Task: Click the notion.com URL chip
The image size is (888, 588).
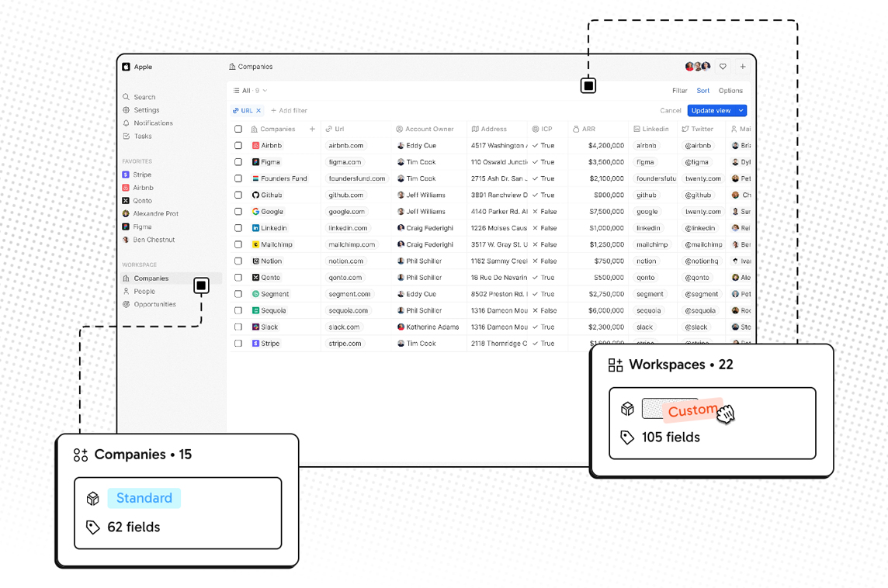Action: point(346,261)
